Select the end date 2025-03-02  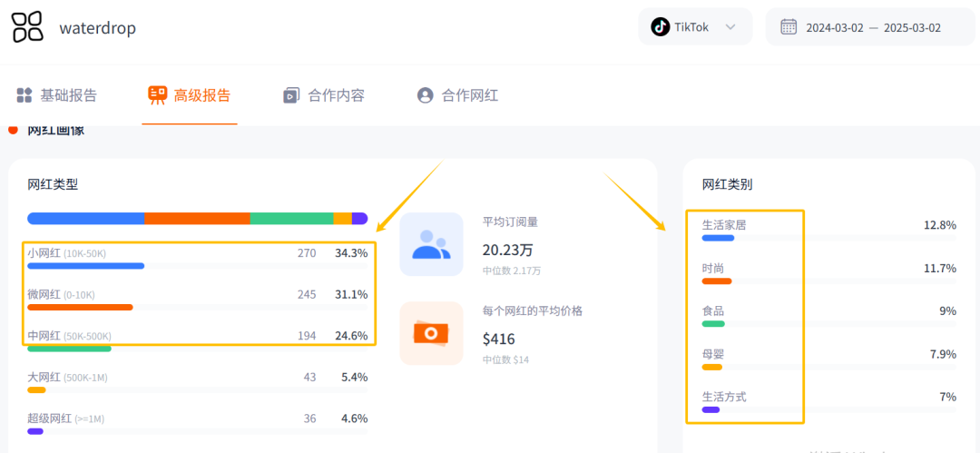pos(912,27)
